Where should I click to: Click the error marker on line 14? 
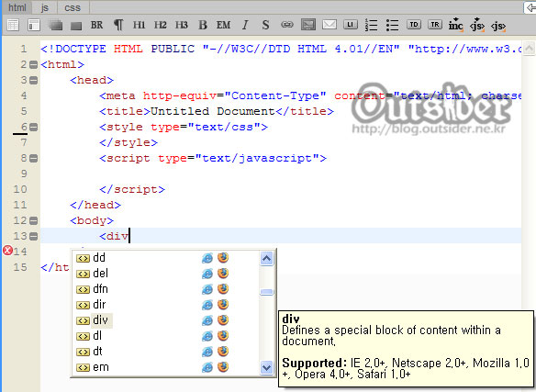coord(7,251)
